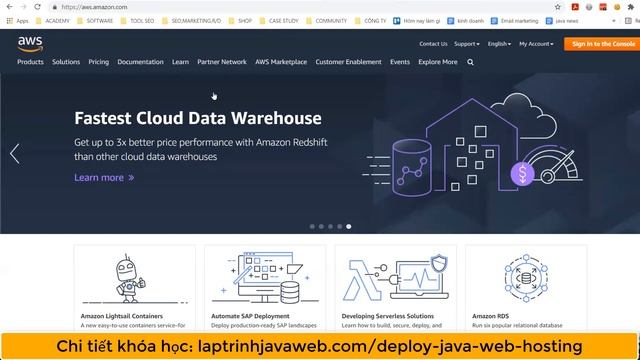The height and width of the screenshot is (360, 640).
Task: Open the kinh doanh bookmark
Action: [x=465, y=21]
